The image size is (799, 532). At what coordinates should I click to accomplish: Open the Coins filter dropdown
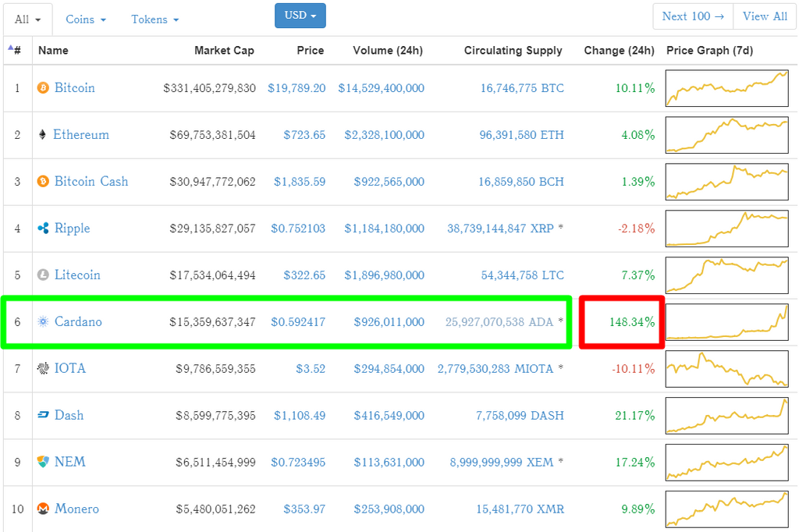click(86, 20)
